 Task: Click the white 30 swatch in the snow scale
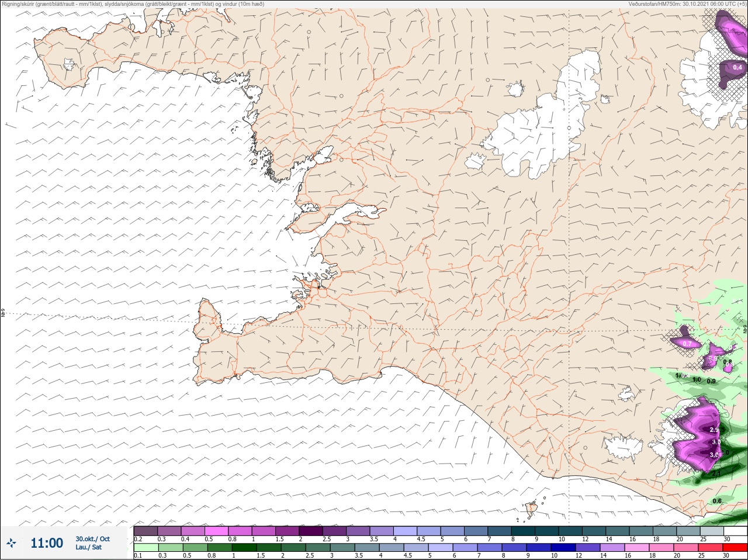735,531
